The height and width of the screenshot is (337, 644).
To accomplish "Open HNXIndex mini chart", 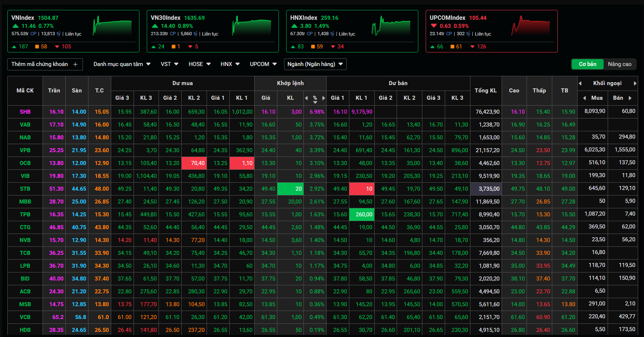I will (391, 25).
